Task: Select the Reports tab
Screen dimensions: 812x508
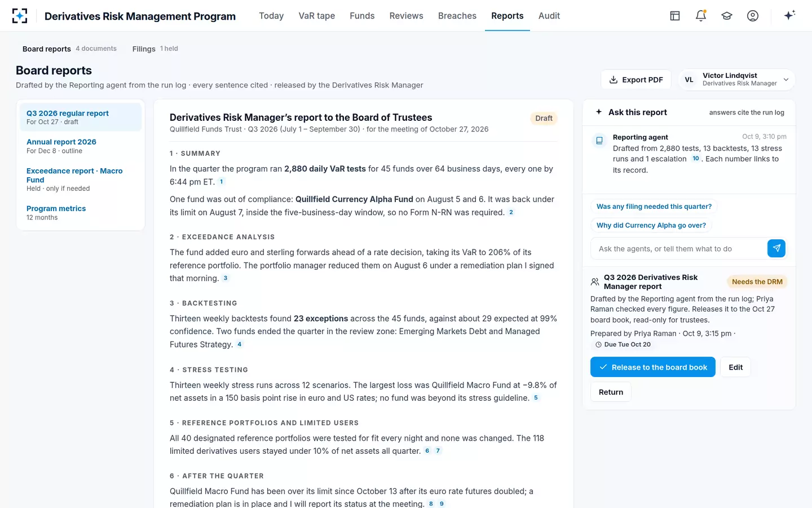Action: click(507, 16)
